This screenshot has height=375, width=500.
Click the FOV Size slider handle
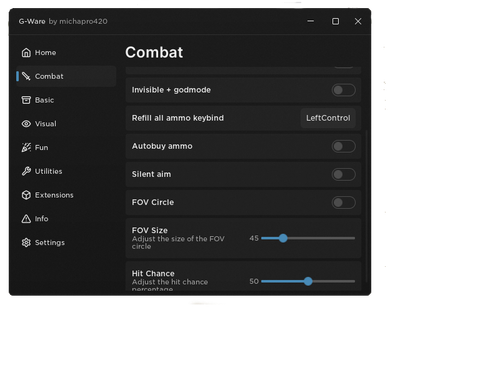[283, 238]
